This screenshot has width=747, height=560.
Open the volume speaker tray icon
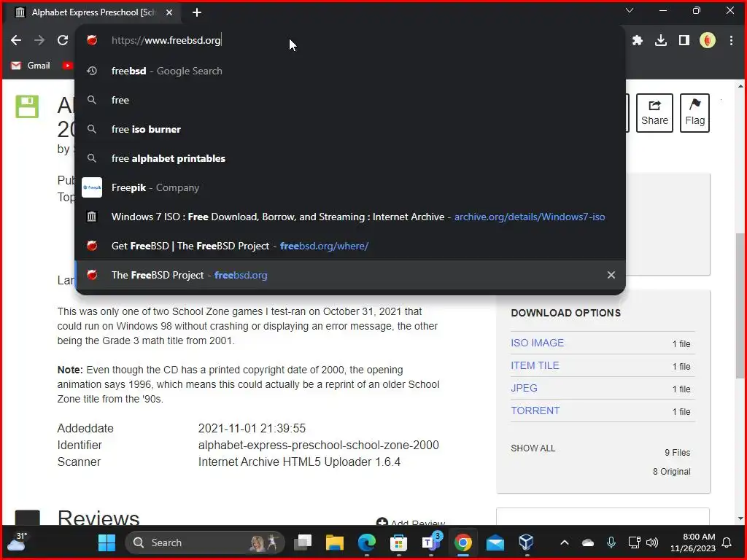click(651, 542)
